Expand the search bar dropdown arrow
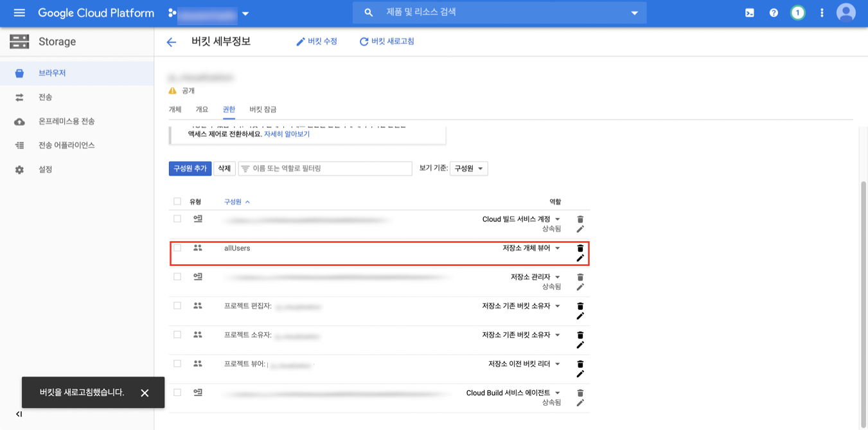This screenshot has height=430, width=868. [634, 13]
